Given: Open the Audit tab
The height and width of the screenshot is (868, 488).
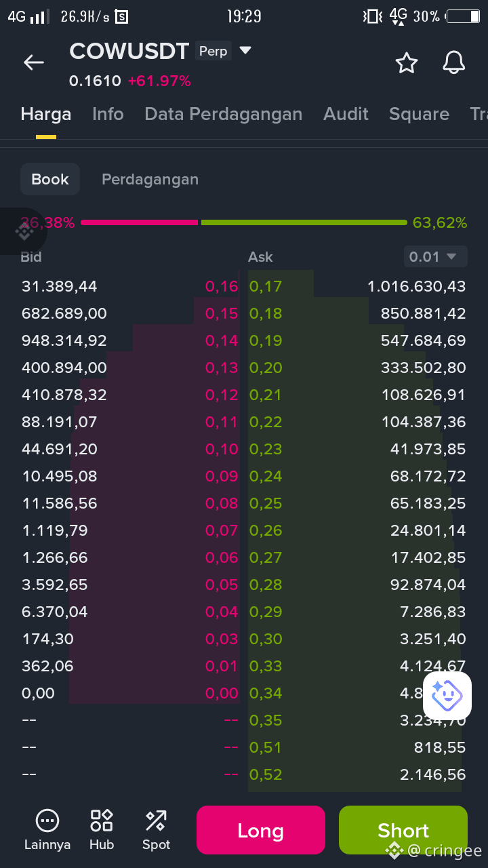Looking at the screenshot, I should point(346,114).
